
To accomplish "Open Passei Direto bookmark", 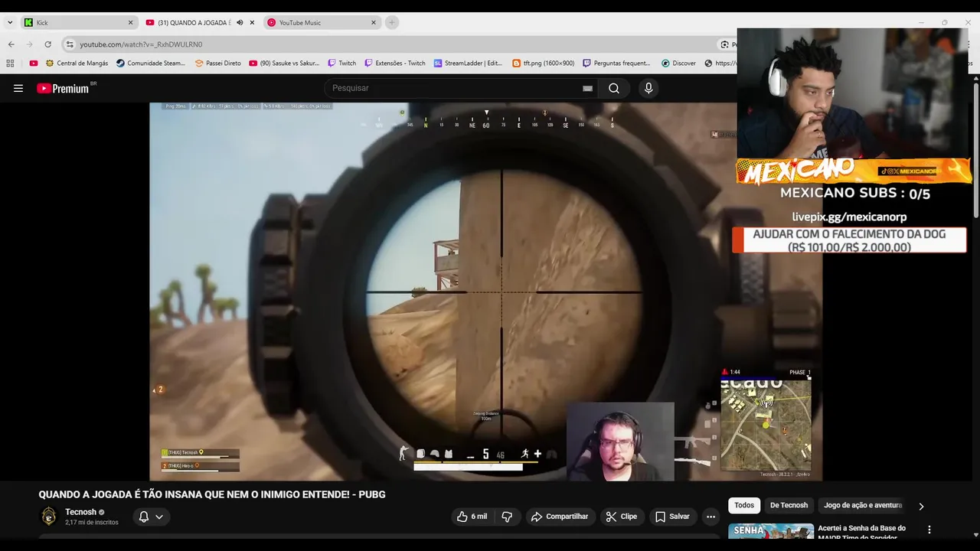I will 217,64.
